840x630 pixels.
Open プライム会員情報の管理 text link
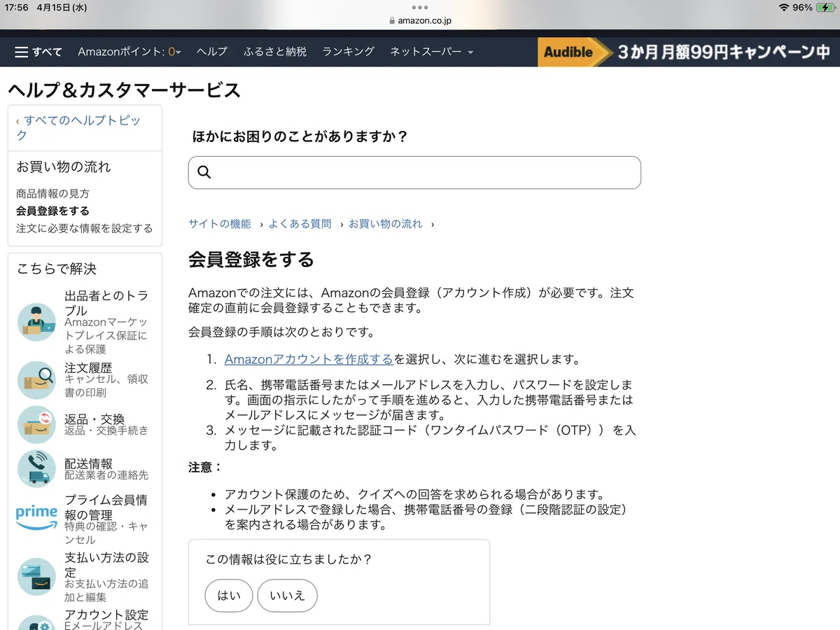[106, 507]
